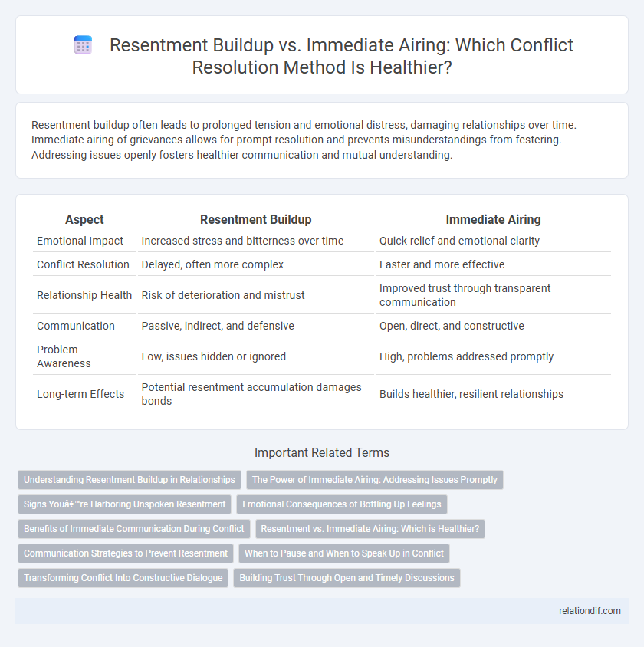Click the 'Conflict Resolution' row label
644x647 pixels.
tap(83, 264)
